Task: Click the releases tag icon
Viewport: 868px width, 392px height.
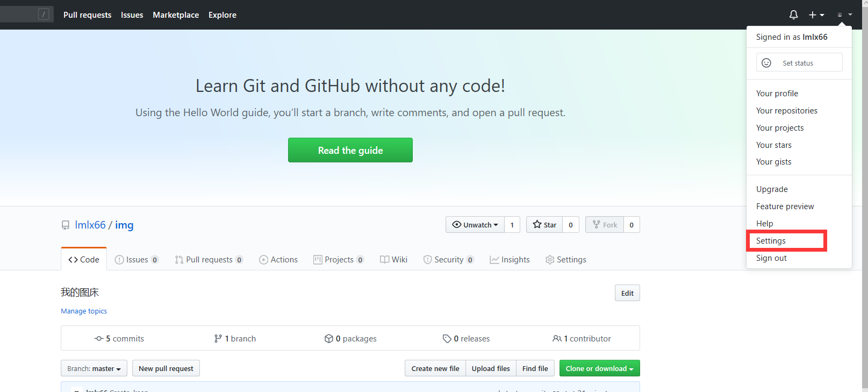Action: click(447, 339)
